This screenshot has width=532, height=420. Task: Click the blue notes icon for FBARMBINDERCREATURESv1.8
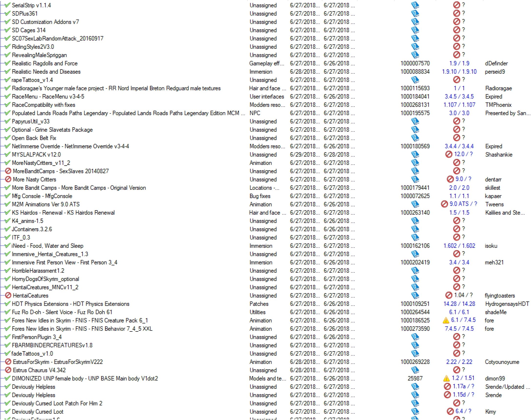pyautogui.click(x=415, y=345)
